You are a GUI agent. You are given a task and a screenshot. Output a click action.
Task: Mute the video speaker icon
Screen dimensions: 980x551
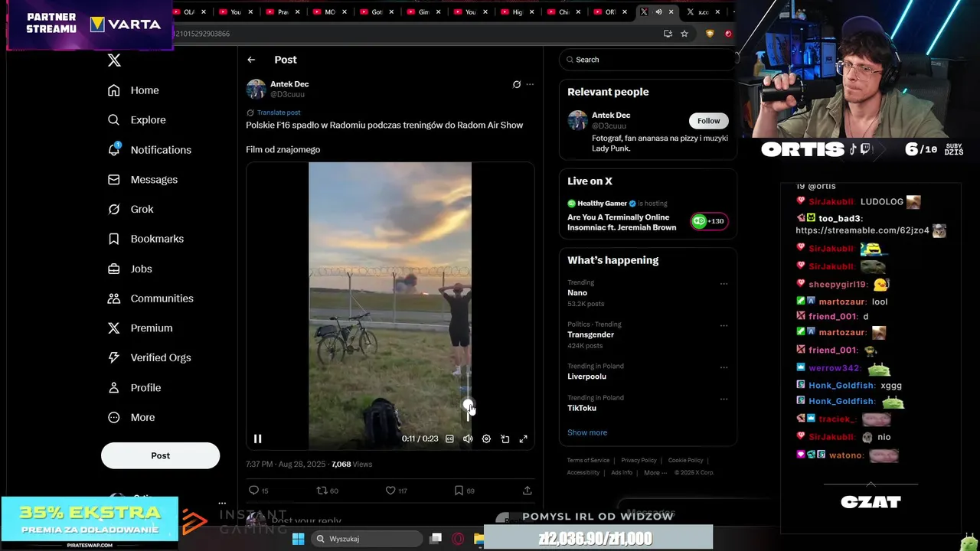[468, 439]
